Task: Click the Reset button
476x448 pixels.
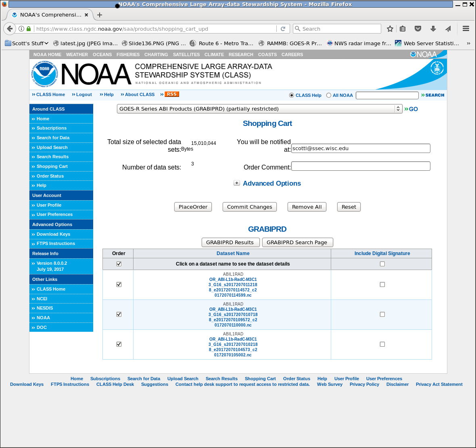Action: (349, 207)
